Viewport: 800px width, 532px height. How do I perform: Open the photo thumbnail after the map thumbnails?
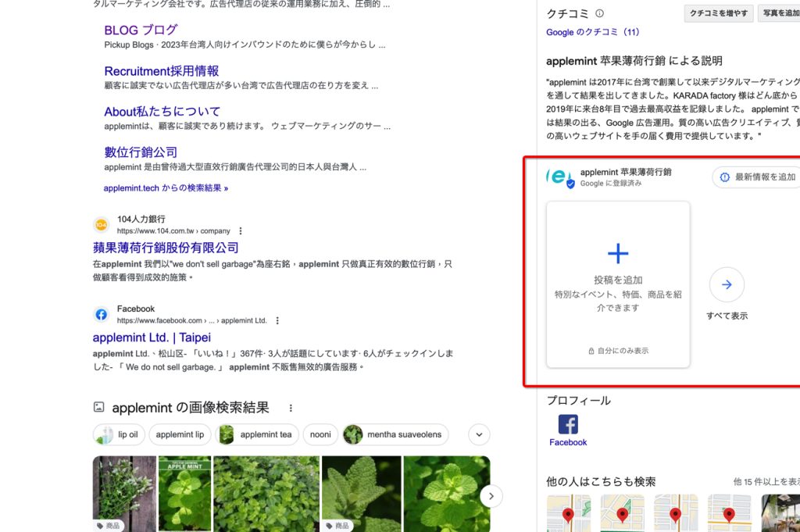click(x=780, y=513)
